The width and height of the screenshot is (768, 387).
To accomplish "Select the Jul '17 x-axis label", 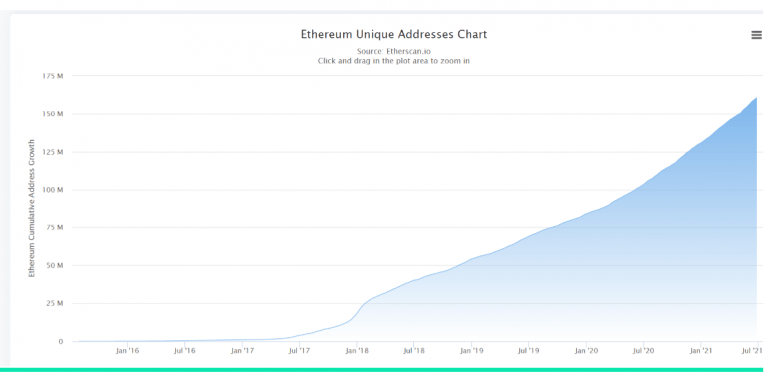I will (x=299, y=351).
